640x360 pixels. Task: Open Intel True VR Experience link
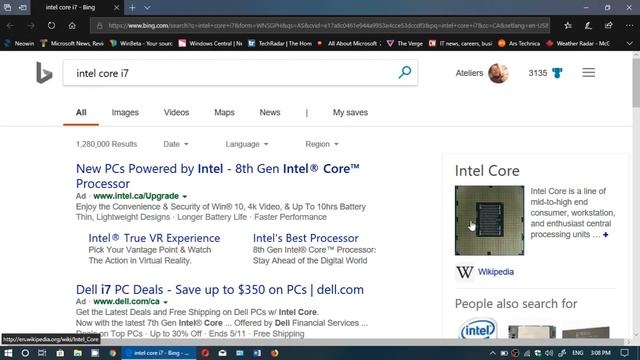pos(154,238)
